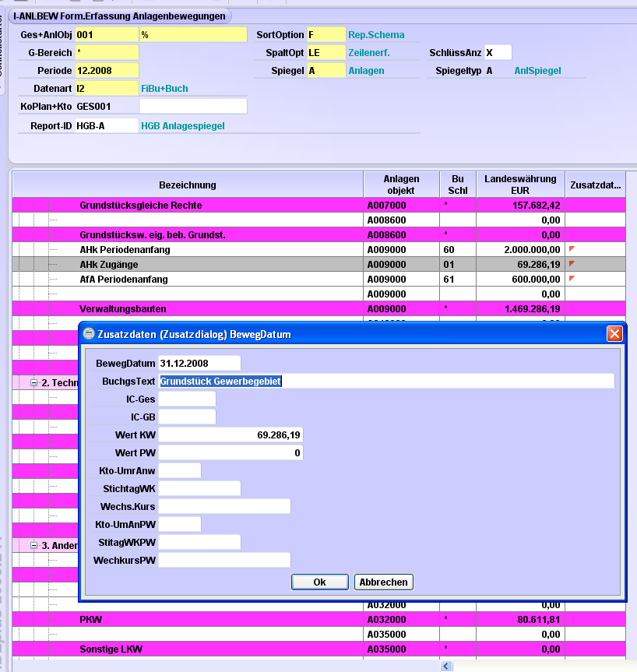Click the Anlagen objekt column header
This screenshot has width=637, height=672.
(401, 185)
